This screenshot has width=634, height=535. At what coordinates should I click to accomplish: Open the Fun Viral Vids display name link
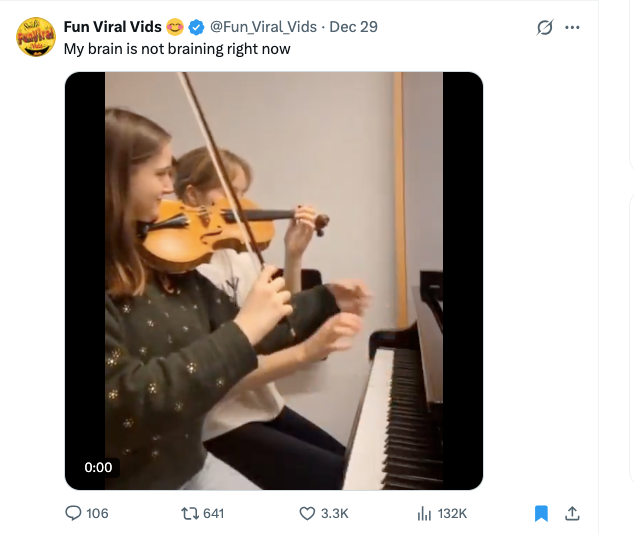(x=112, y=26)
